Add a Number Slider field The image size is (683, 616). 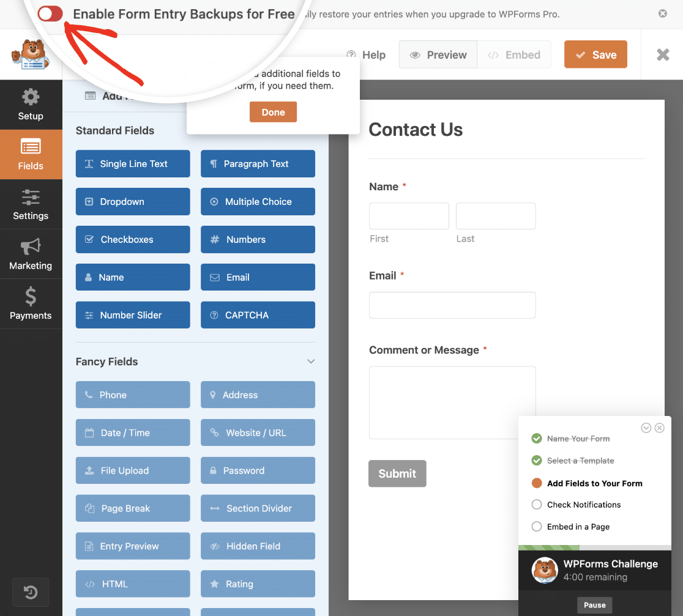(133, 315)
